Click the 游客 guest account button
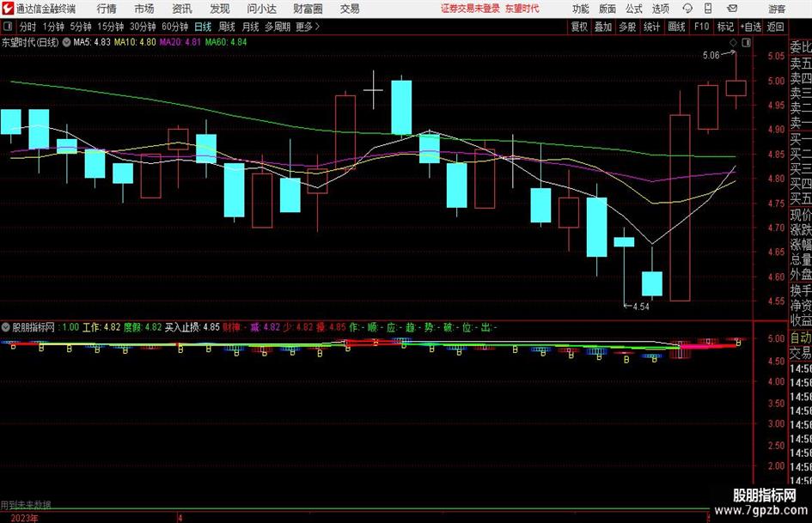The height and width of the screenshot is (523, 812). (777, 9)
